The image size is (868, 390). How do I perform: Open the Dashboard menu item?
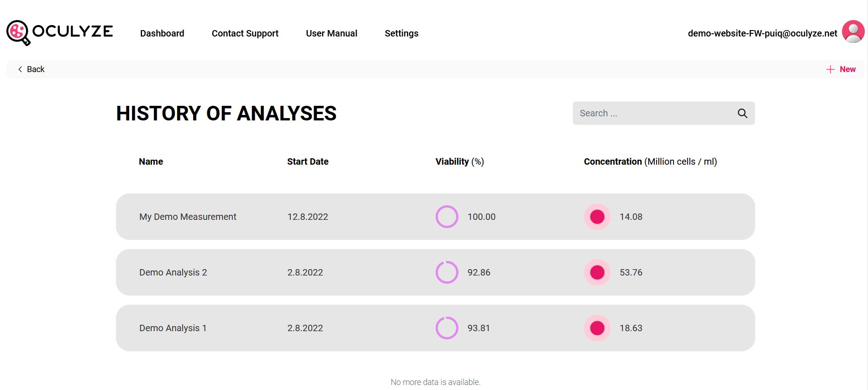pyautogui.click(x=162, y=33)
